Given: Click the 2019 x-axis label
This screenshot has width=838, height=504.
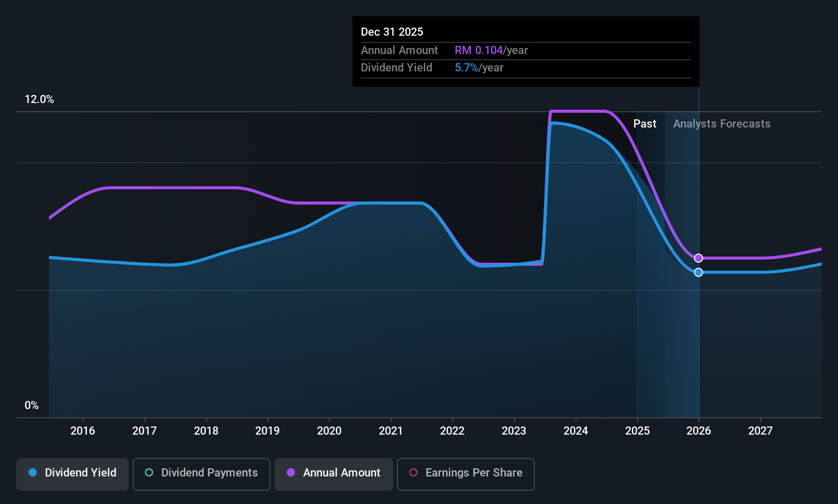Looking at the screenshot, I should tap(267, 431).
